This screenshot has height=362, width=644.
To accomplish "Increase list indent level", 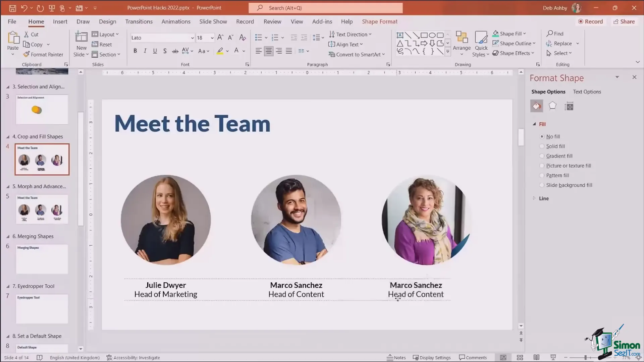I will point(304,38).
